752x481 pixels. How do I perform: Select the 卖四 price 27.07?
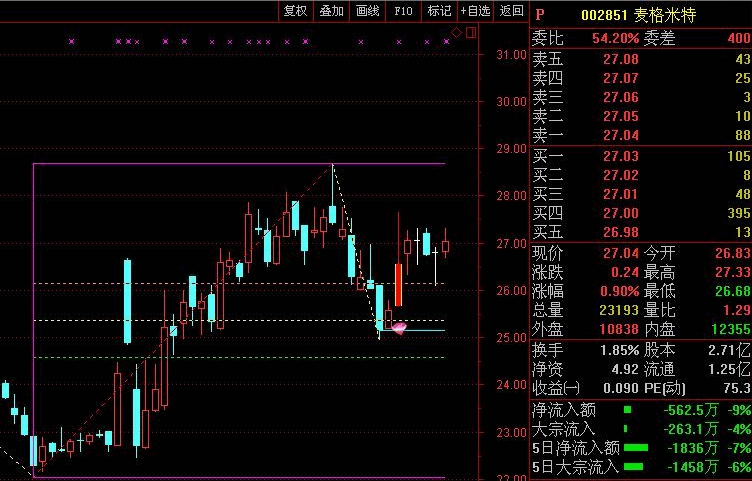(x=621, y=78)
